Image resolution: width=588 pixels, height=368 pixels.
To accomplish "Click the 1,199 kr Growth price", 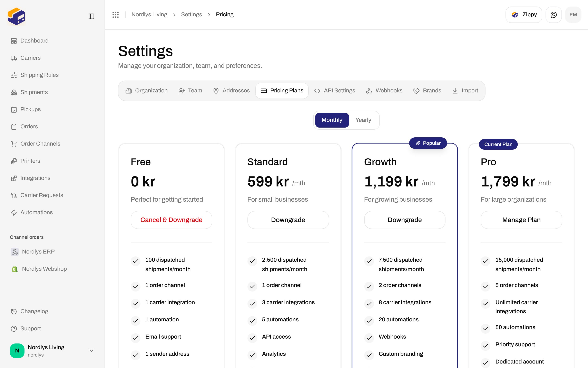I will 391,182.
